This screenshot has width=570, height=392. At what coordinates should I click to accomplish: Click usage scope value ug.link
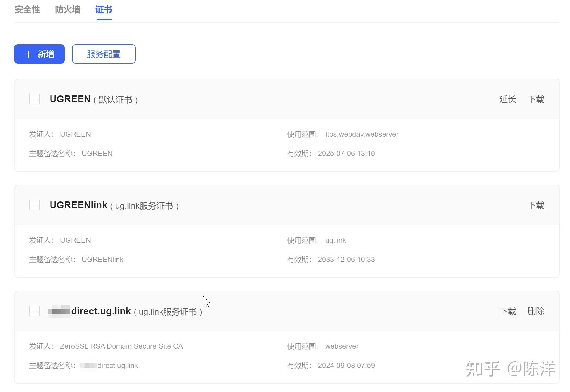coord(336,240)
